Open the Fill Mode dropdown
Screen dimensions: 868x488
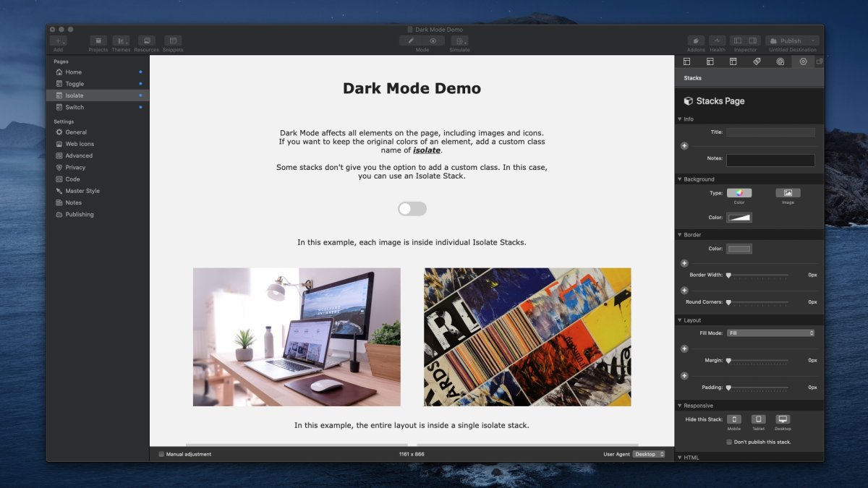pos(770,333)
